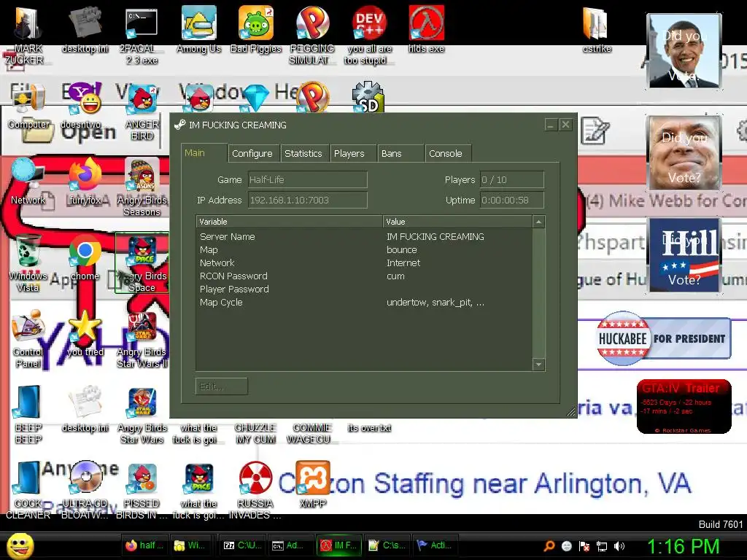The height and width of the screenshot is (560, 747).
Task: Launch the hlds.exe Half-Life icon
Action: (x=426, y=23)
